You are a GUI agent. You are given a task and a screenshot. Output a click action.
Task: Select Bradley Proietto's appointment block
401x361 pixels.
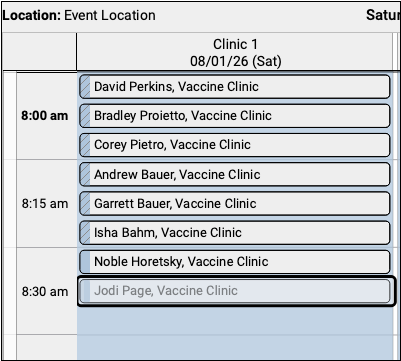click(x=235, y=116)
